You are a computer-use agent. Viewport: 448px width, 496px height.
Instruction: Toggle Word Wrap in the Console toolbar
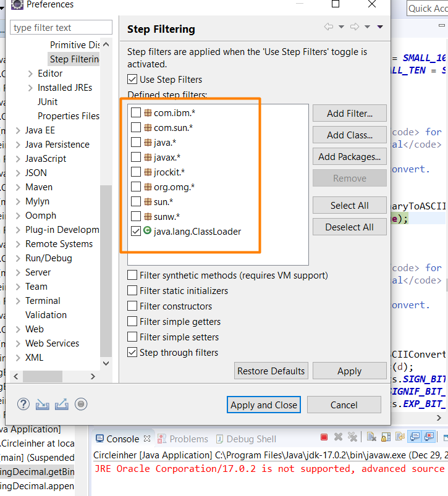tap(400, 437)
